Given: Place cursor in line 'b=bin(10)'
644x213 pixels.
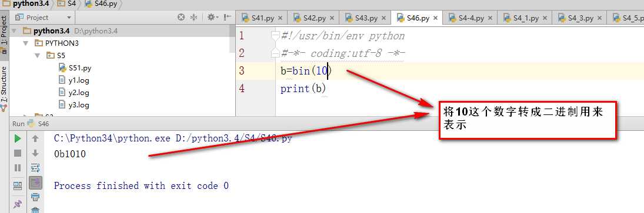Looking at the screenshot, I should [x=306, y=71].
